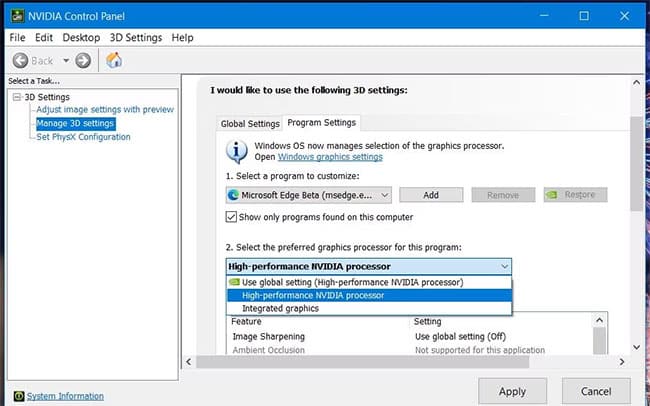
Task: Click the blue info icon
Action: (x=237, y=151)
